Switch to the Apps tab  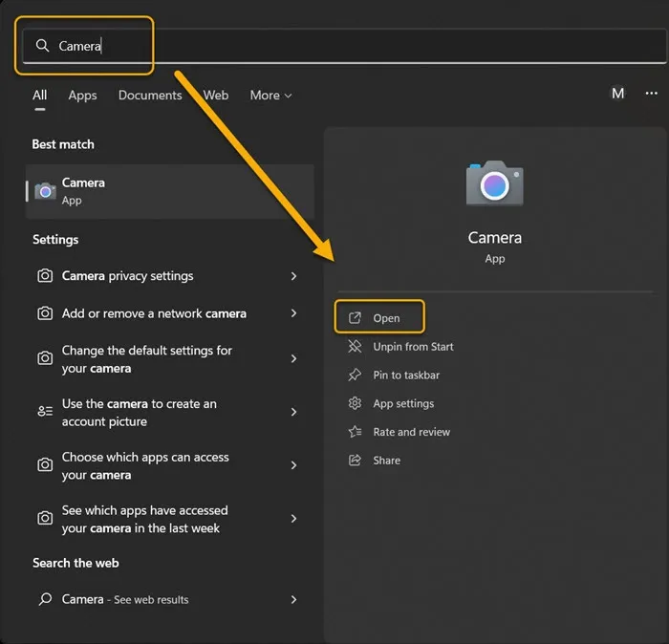click(x=82, y=96)
